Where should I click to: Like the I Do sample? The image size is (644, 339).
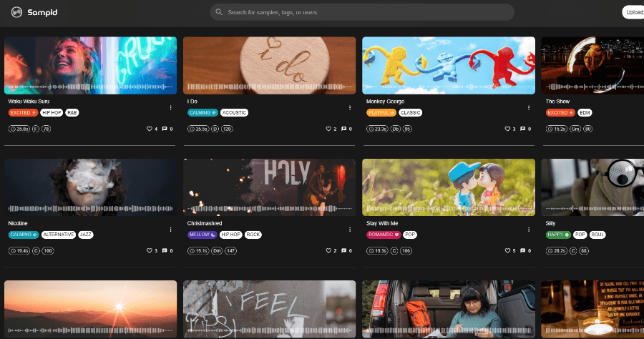click(x=328, y=129)
